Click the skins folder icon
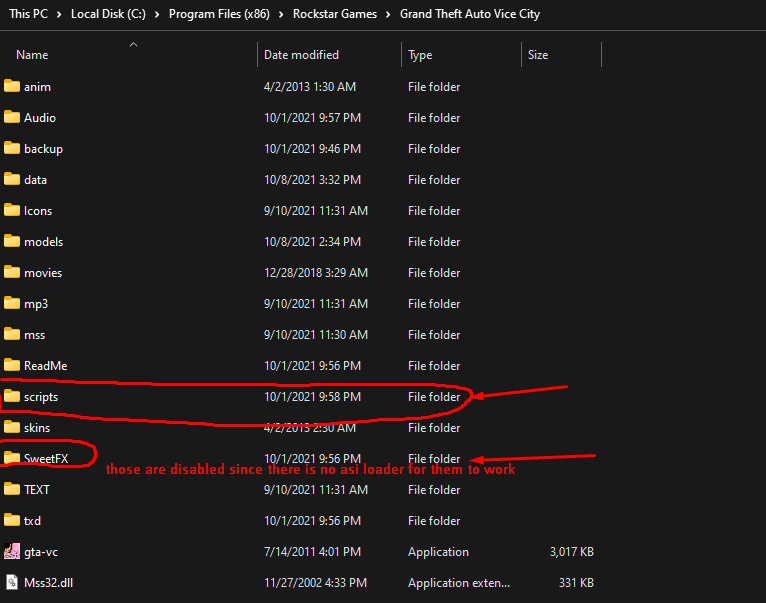Viewport: 766px width, 603px height. click(12, 427)
